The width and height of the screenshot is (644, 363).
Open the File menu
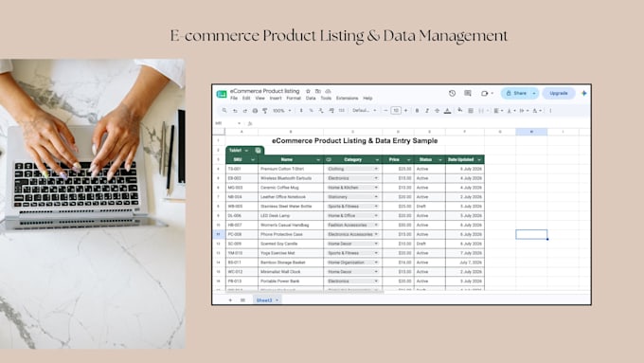(x=234, y=99)
